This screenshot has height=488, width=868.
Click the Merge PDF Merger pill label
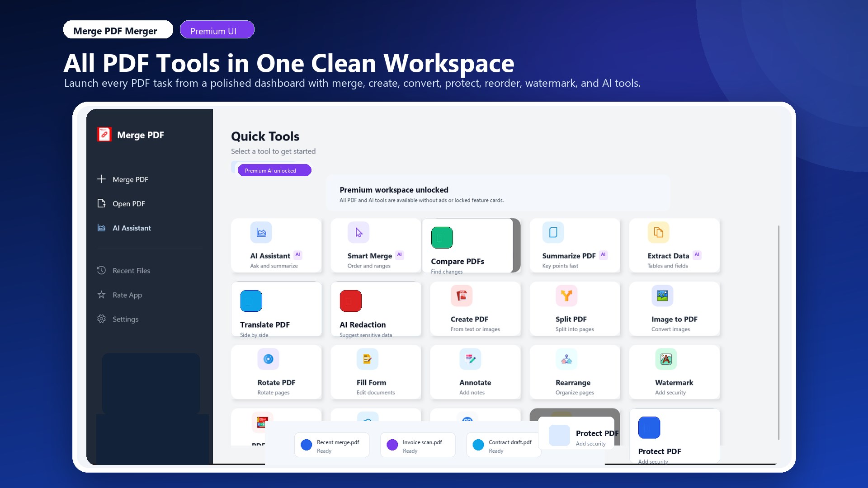(118, 30)
